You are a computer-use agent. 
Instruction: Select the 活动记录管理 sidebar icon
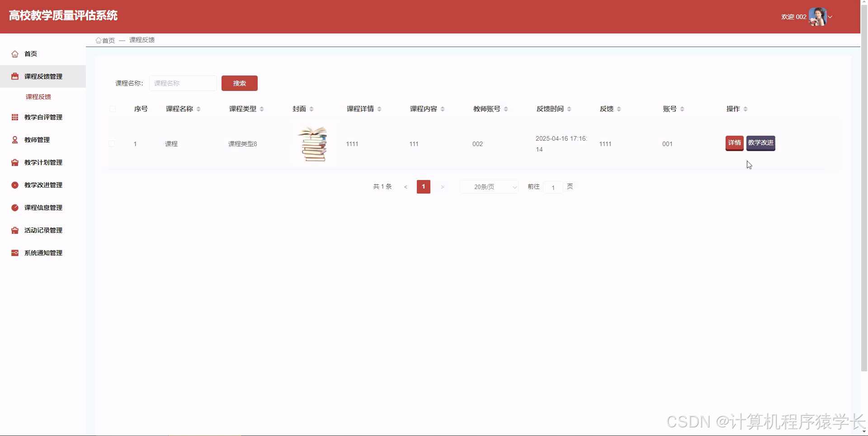14,230
